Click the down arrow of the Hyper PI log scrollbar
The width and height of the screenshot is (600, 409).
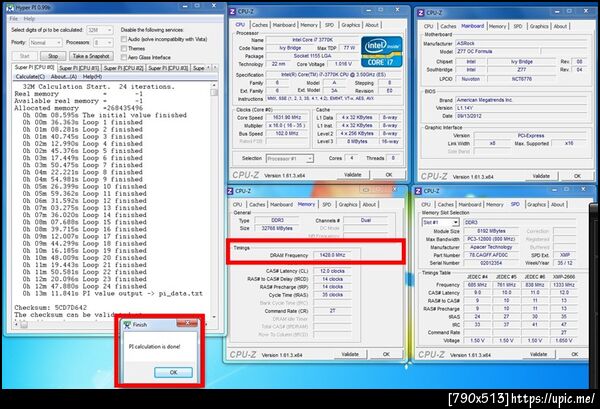214,317
